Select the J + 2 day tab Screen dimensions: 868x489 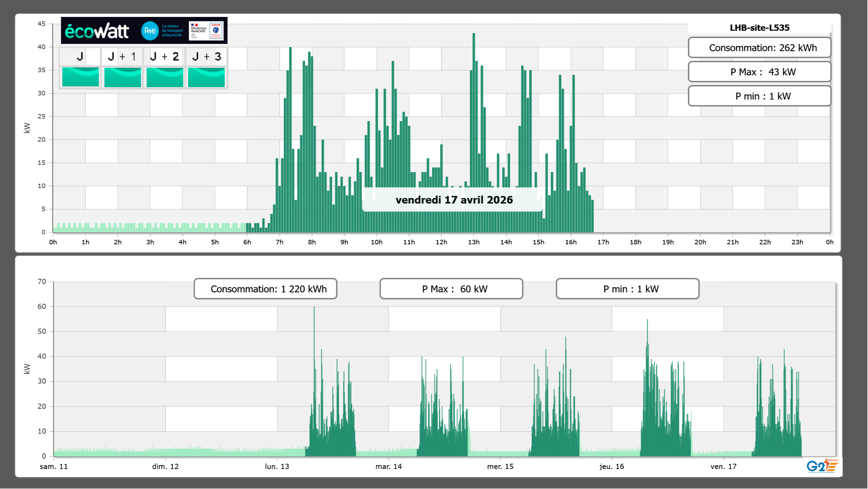(x=165, y=56)
